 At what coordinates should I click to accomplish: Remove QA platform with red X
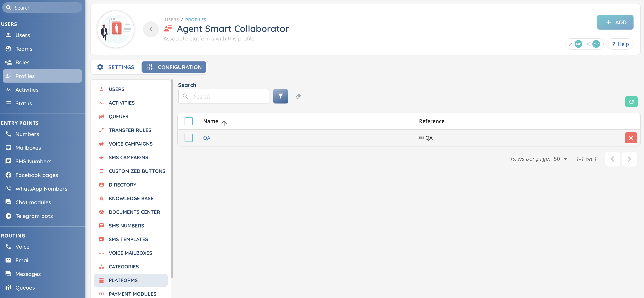(x=631, y=138)
